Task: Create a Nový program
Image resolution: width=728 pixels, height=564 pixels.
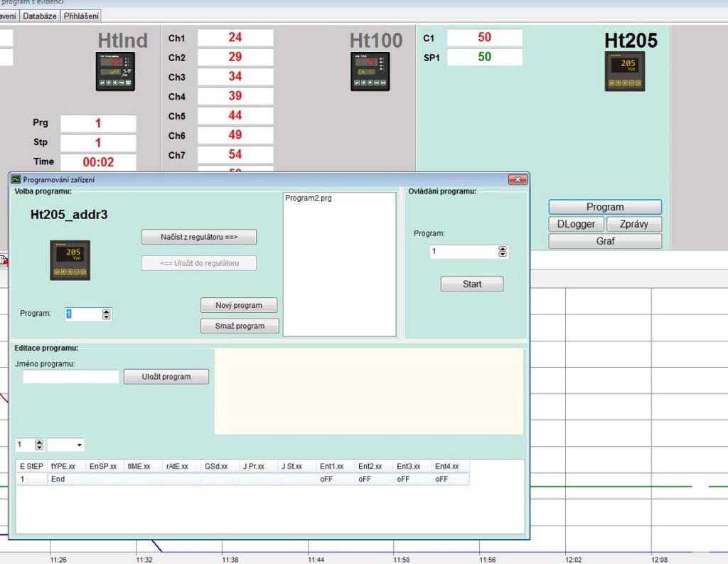Action: (x=239, y=305)
